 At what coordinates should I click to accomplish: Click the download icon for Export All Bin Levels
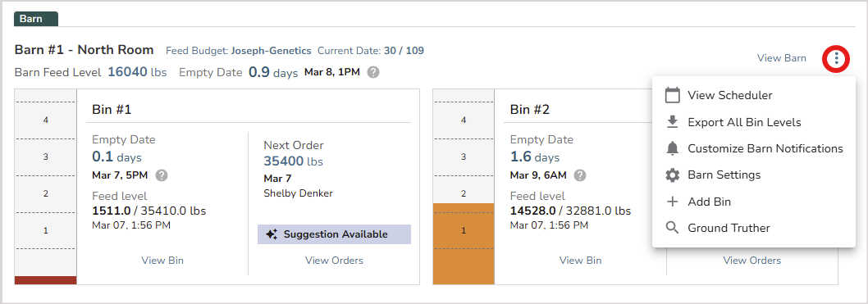(672, 122)
